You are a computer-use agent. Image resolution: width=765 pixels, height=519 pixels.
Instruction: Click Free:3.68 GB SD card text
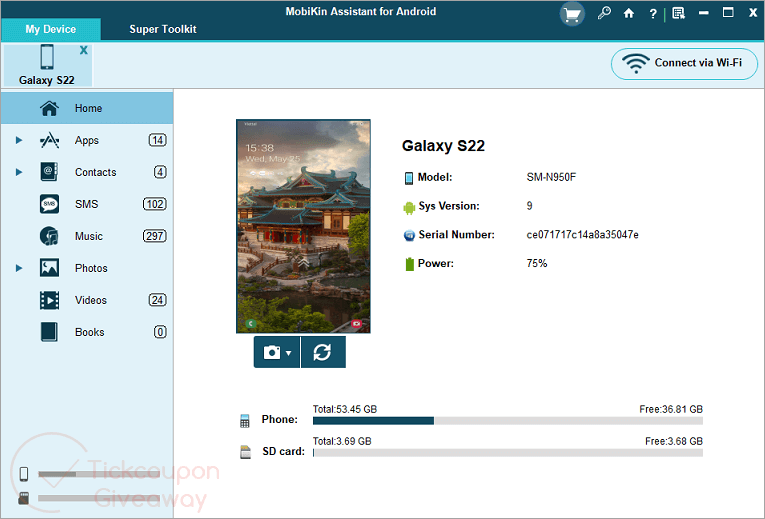674,441
